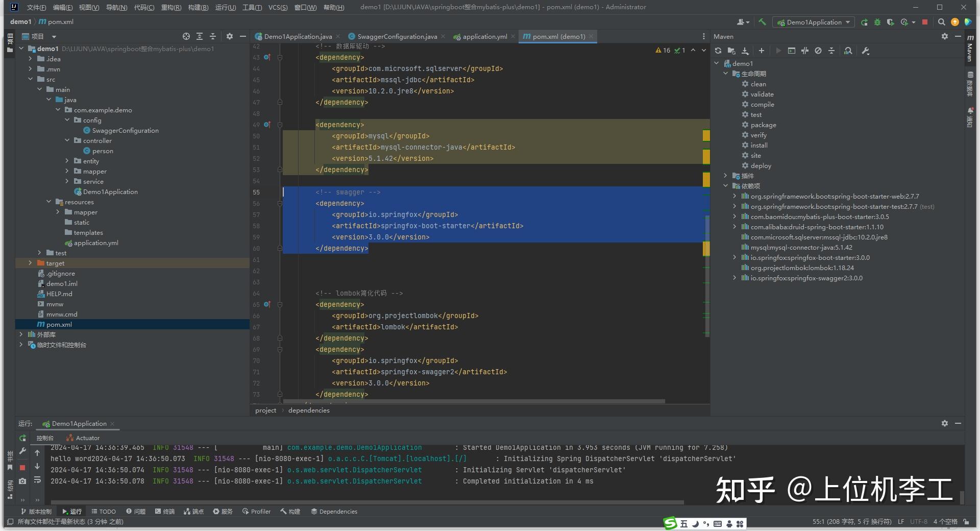Reload all Maven projects
The height and width of the screenshot is (531, 980).
point(718,51)
